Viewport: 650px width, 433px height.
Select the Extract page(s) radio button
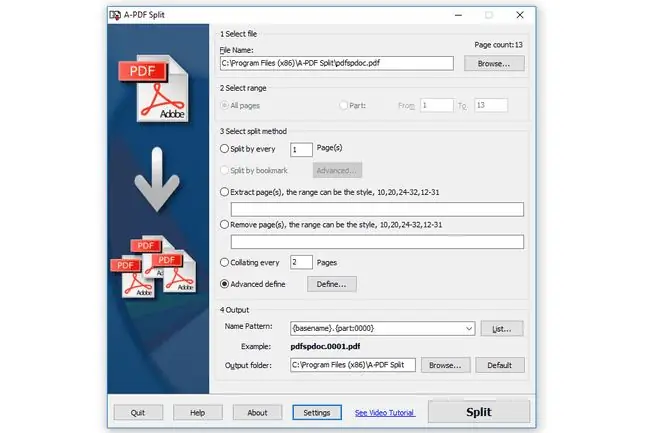(x=224, y=192)
